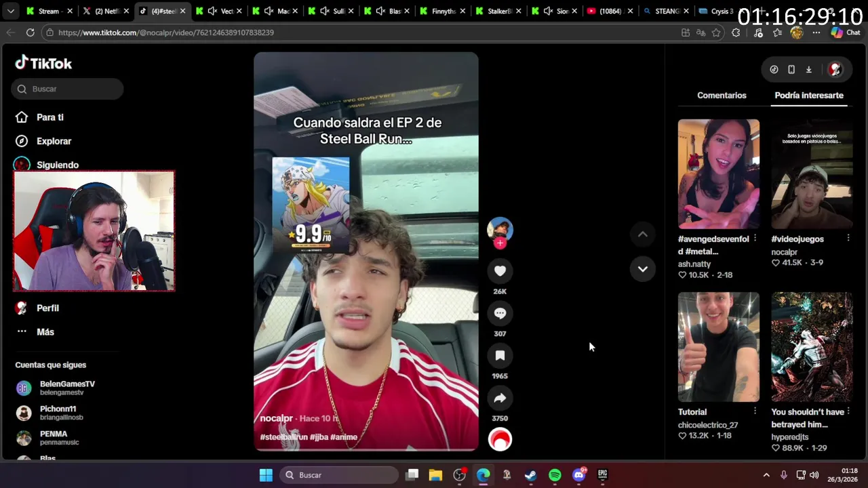Switch to the Comentarios tab
868x488 pixels.
(722, 96)
